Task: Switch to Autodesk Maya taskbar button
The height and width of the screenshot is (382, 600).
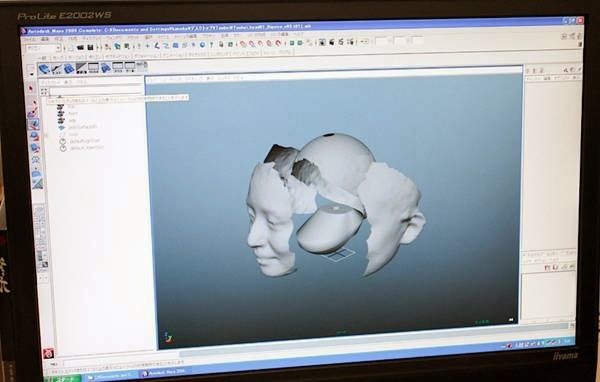Action: pos(165,372)
